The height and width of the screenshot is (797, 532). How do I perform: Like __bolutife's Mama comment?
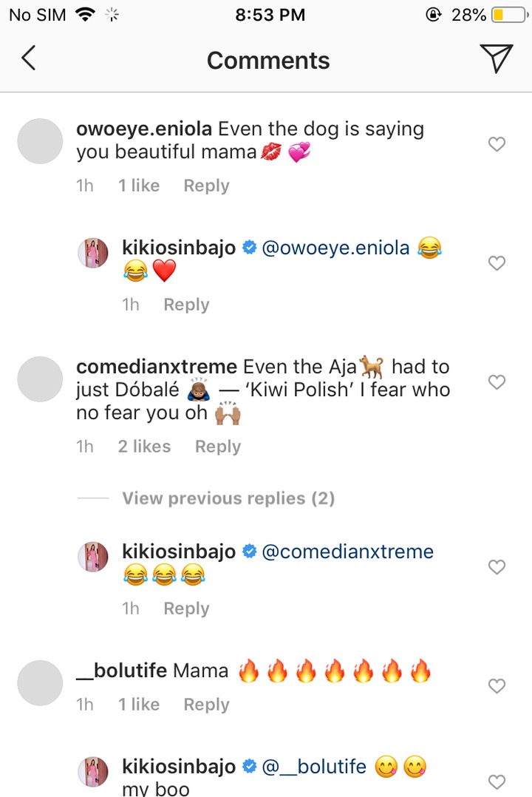(497, 686)
